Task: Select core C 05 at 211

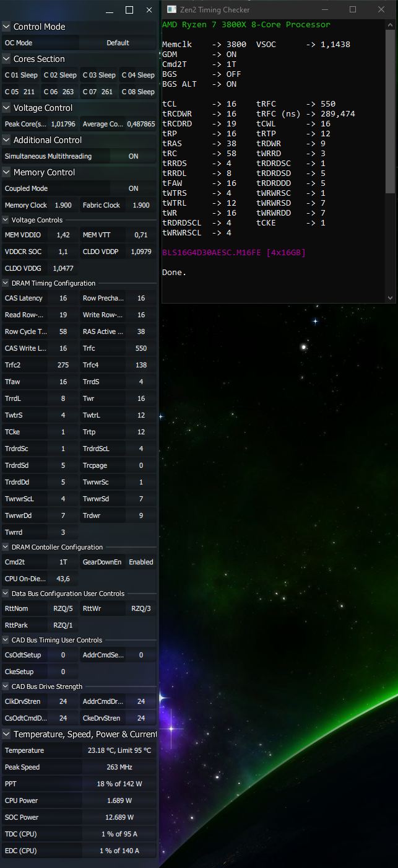Action: click(x=21, y=92)
